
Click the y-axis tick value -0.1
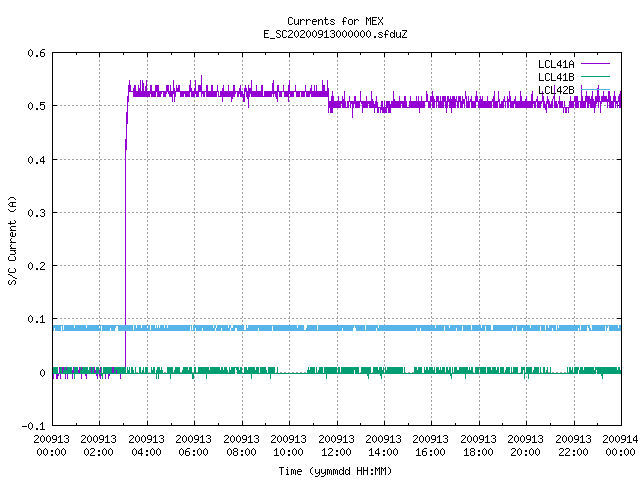33,426
